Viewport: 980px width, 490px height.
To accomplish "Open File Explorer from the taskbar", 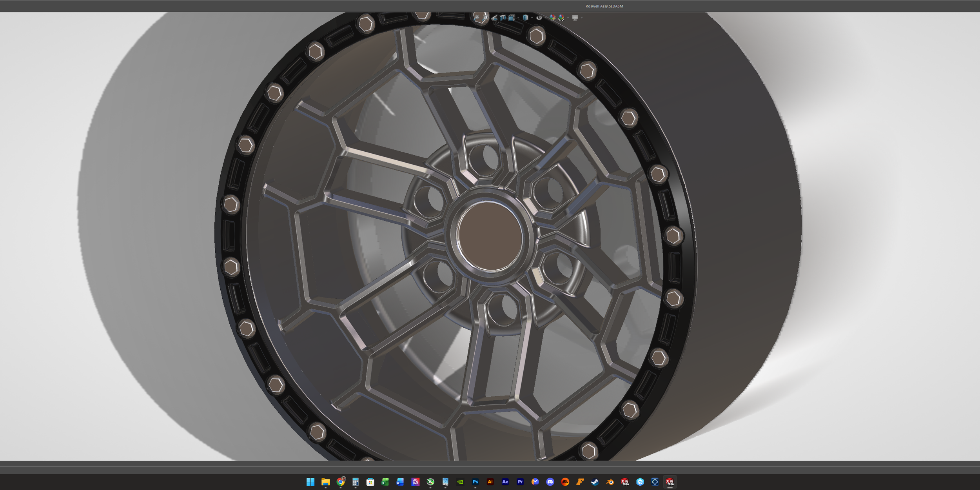I will [x=325, y=482].
